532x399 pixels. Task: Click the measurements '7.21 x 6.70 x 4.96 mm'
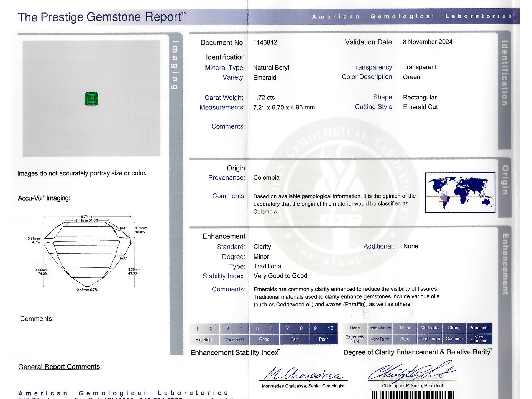pyautogui.click(x=284, y=108)
